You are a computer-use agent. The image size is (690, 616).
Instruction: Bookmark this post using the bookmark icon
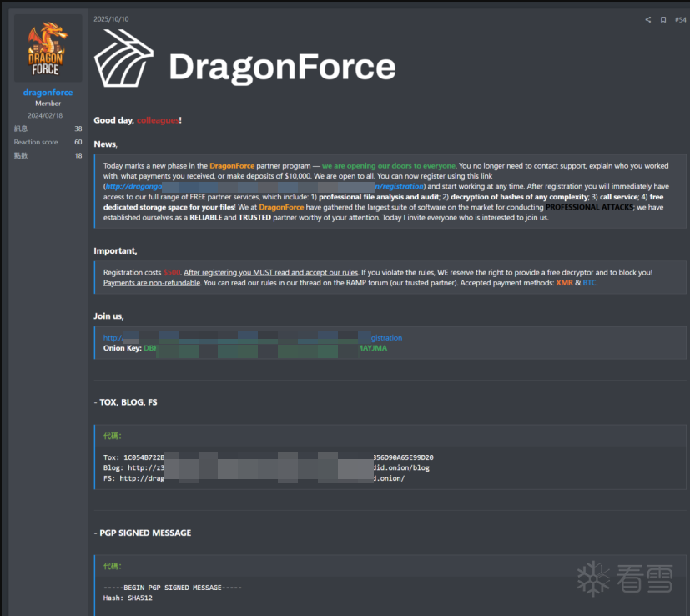click(x=663, y=19)
